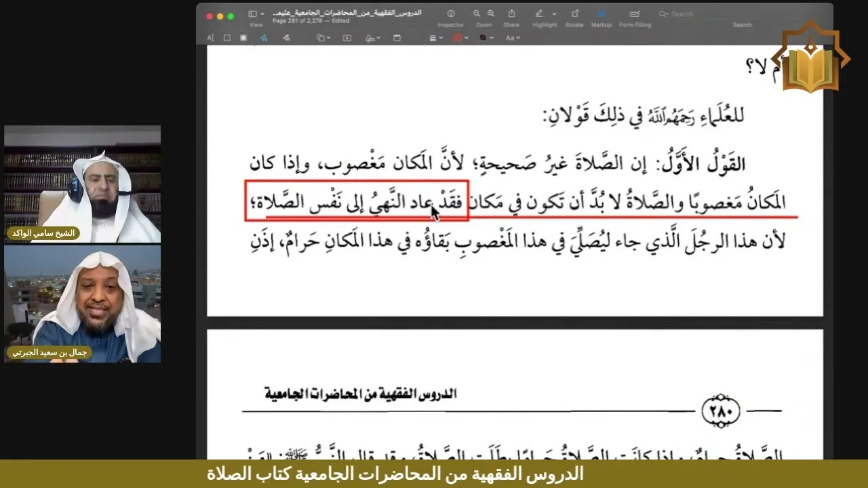
Task: Insert a text box annotation
Action: pyautogui.click(x=347, y=38)
